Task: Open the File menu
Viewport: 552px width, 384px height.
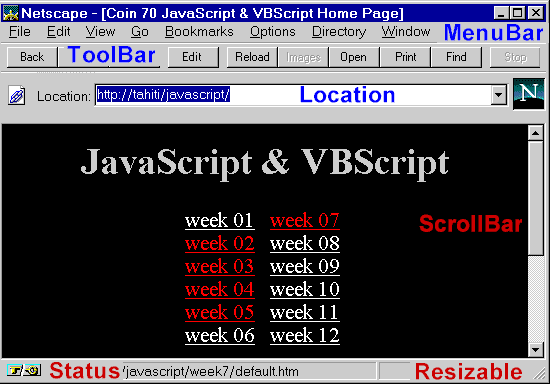Action: click(20, 32)
